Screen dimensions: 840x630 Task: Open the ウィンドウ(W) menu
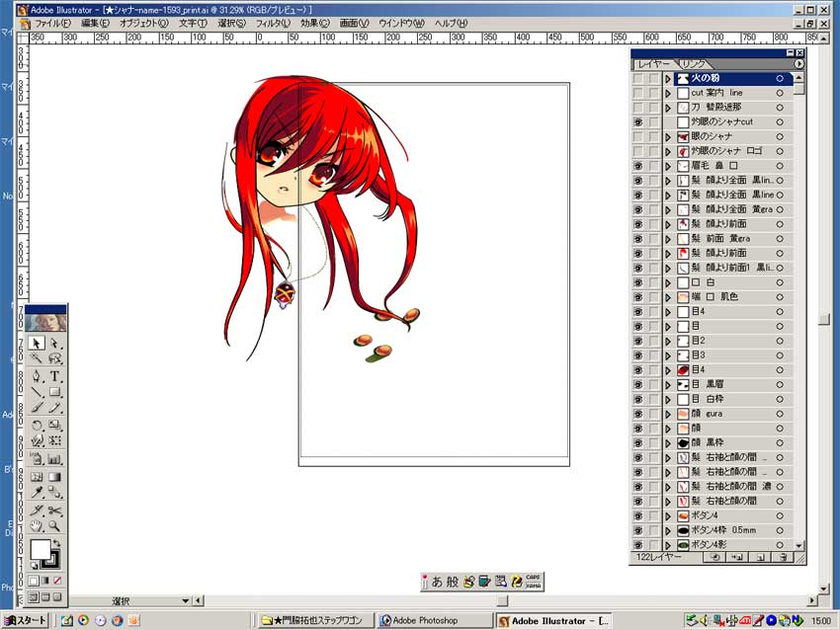coord(401,23)
